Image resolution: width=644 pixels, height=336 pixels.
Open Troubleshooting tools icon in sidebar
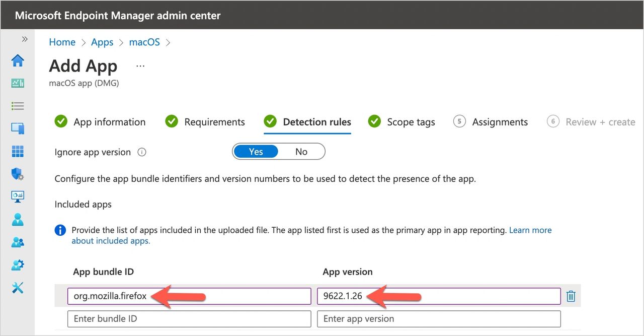pyautogui.click(x=18, y=288)
